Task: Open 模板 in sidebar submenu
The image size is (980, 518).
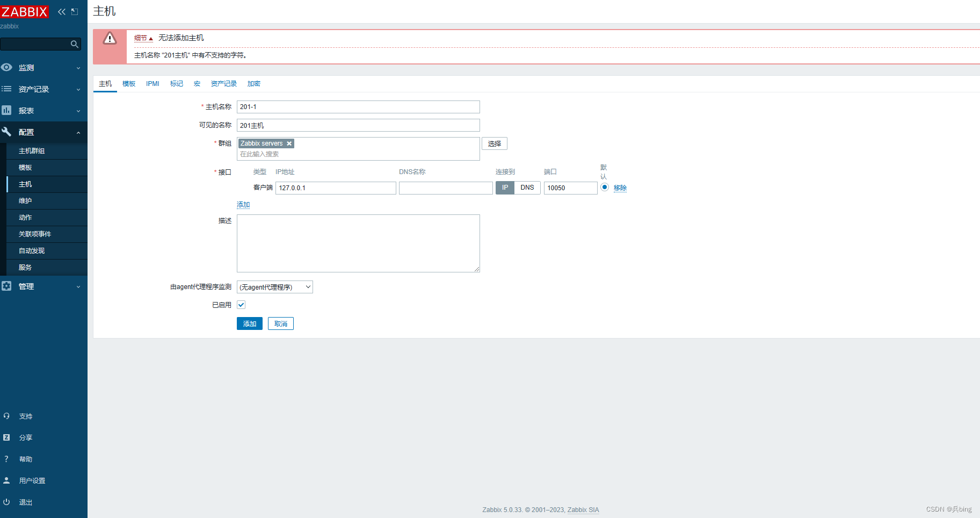Action: 47,168
